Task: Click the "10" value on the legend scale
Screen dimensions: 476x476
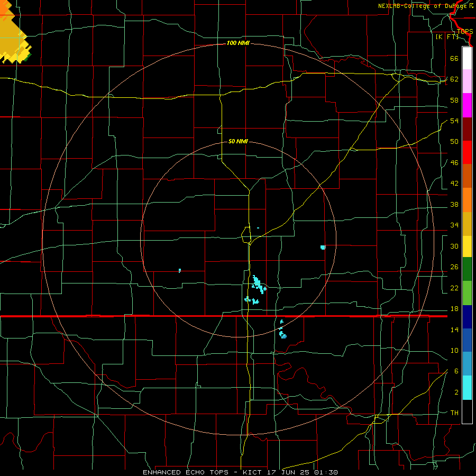Action: pyautogui.click(x=454, y=350)
